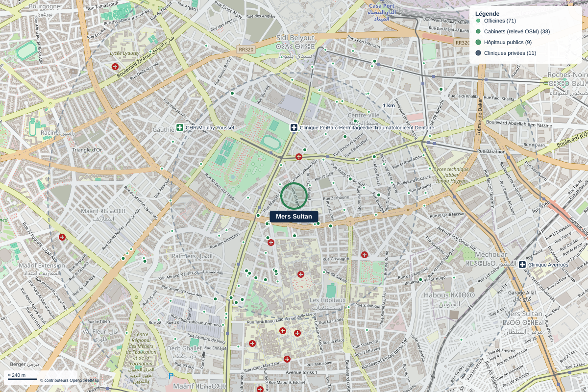Screen dimensions: 588x392
Task: Click the Officines legend dot
Action: (478, 21)
